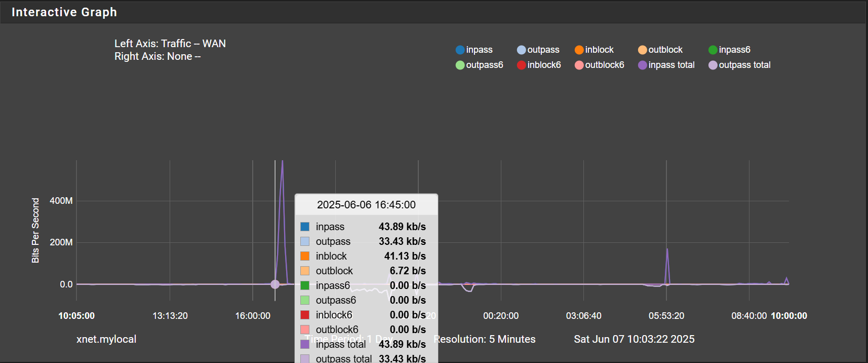
Task: Click the outpass6 row in the tooltip
Action: tap(366, 300)
